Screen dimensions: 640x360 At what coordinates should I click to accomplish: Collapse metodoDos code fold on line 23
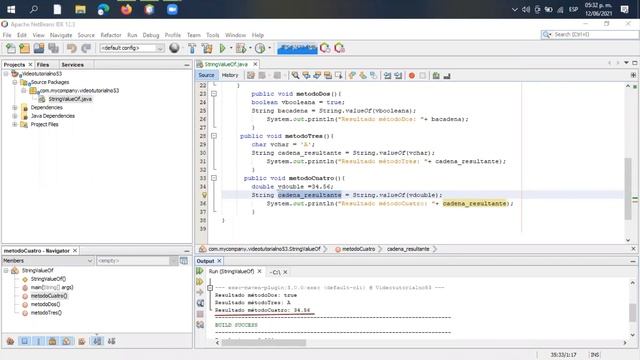coord(213,94)
